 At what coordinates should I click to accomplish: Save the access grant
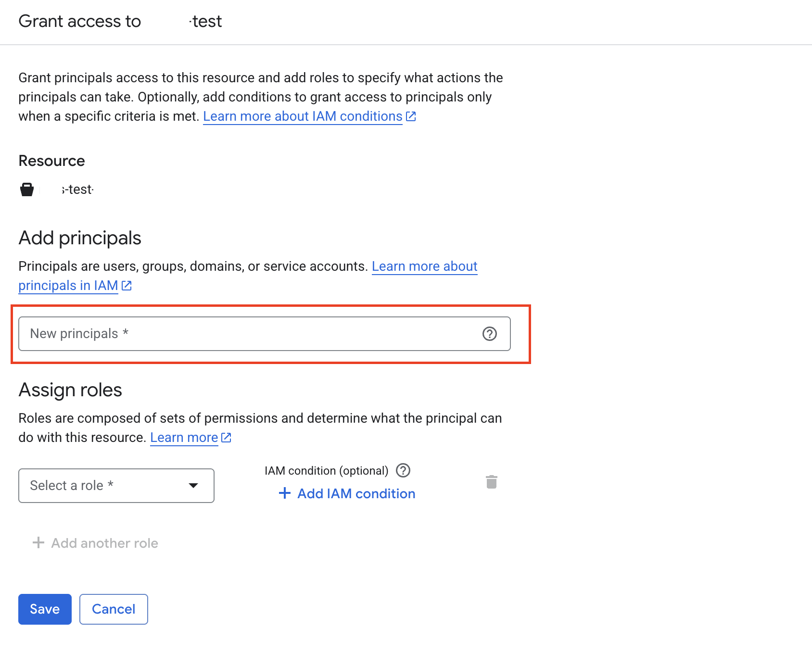(45, 609)
